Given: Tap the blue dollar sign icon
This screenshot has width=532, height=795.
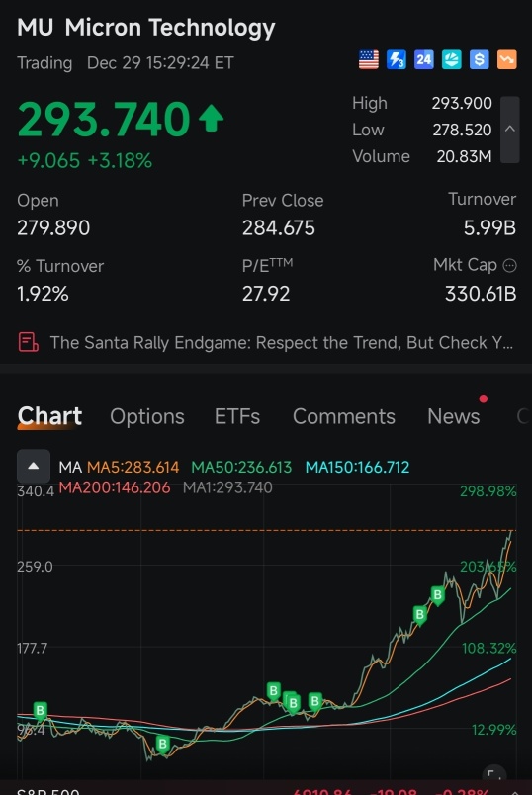Looking at the screenshot, I should (x=480, y=60).
